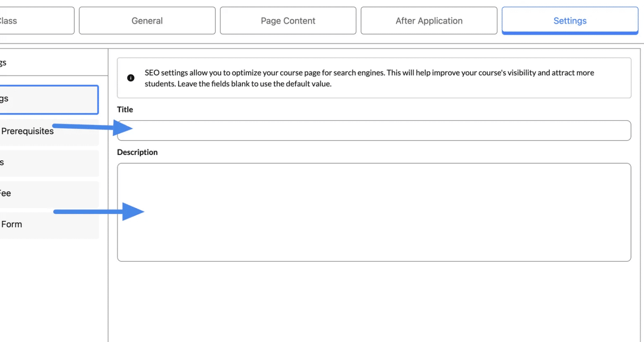Switch to the Page Content tab
The image size is (644, 342).
tap(288, 21)
